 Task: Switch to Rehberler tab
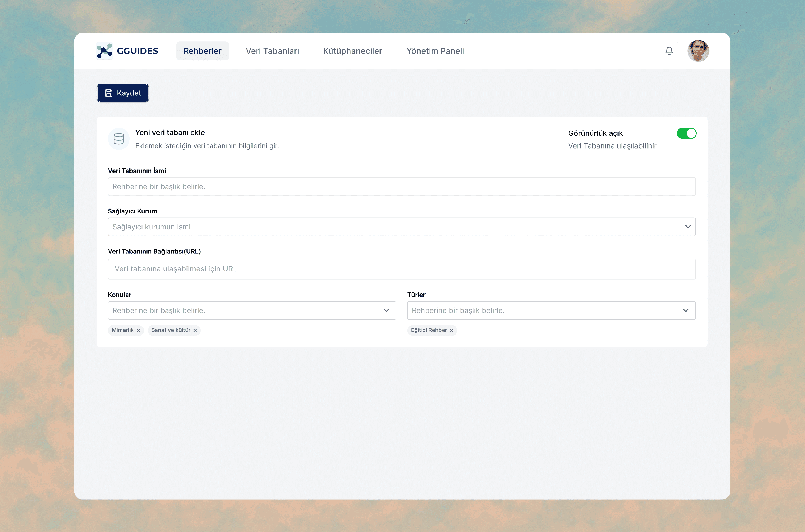click(202, 51)
